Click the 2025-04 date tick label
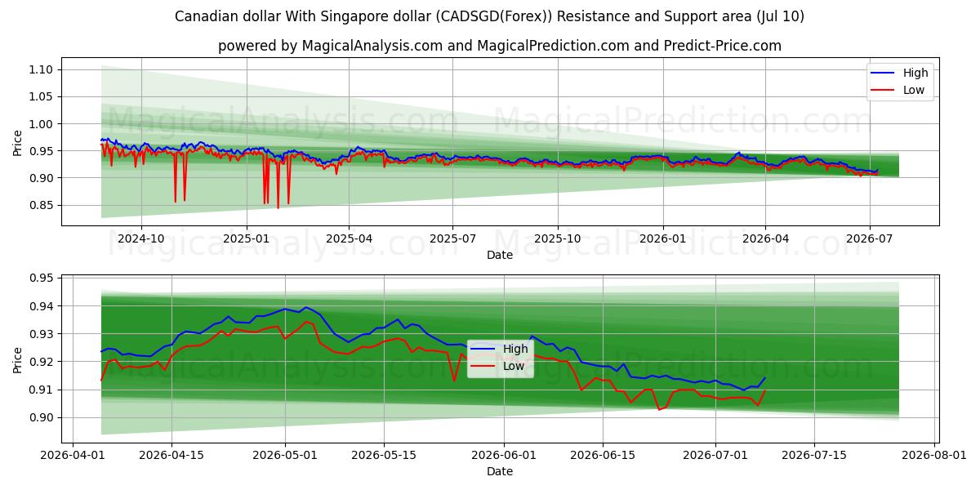980x490 pixels. [349, 238]
